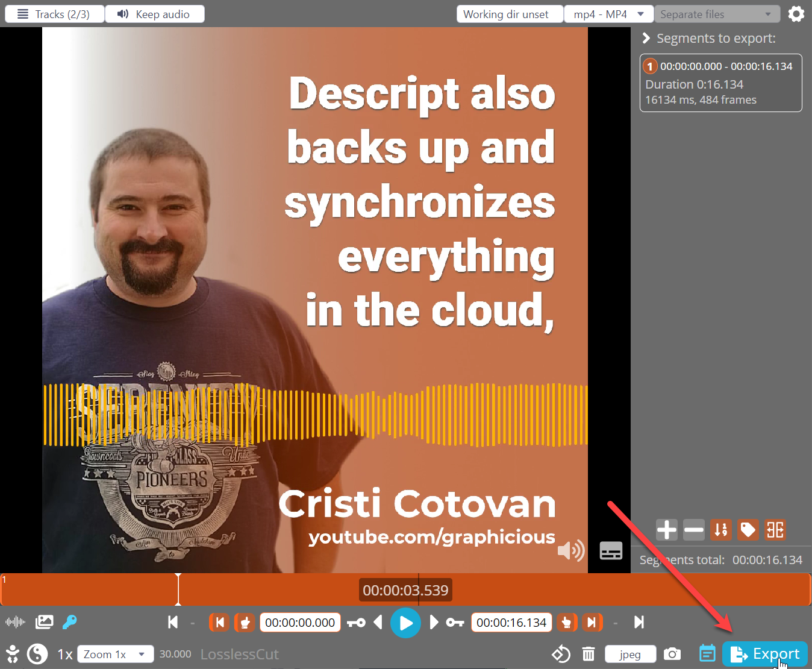
Task: Toggle the audio waveform display icon
Action: click(x=15, y=622)
